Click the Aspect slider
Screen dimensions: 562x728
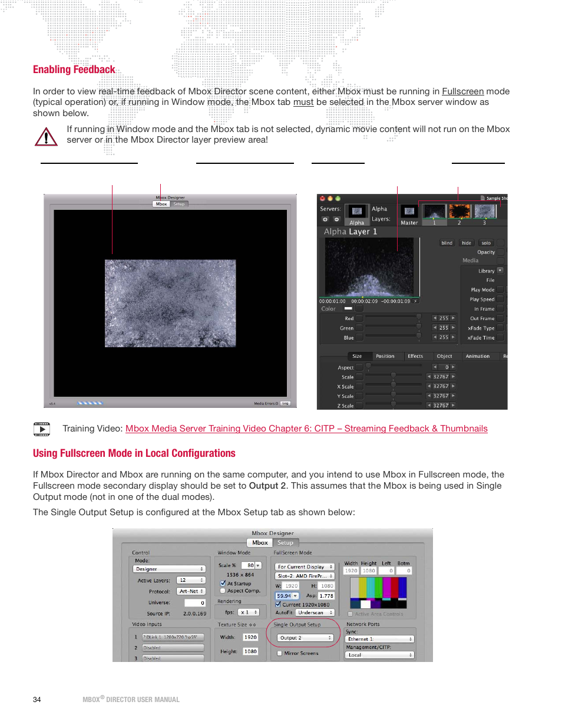(394, 367)
